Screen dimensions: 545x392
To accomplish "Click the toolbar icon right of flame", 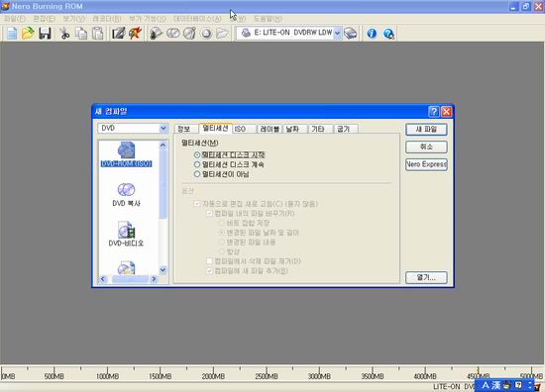I will [x=156, y=34].
